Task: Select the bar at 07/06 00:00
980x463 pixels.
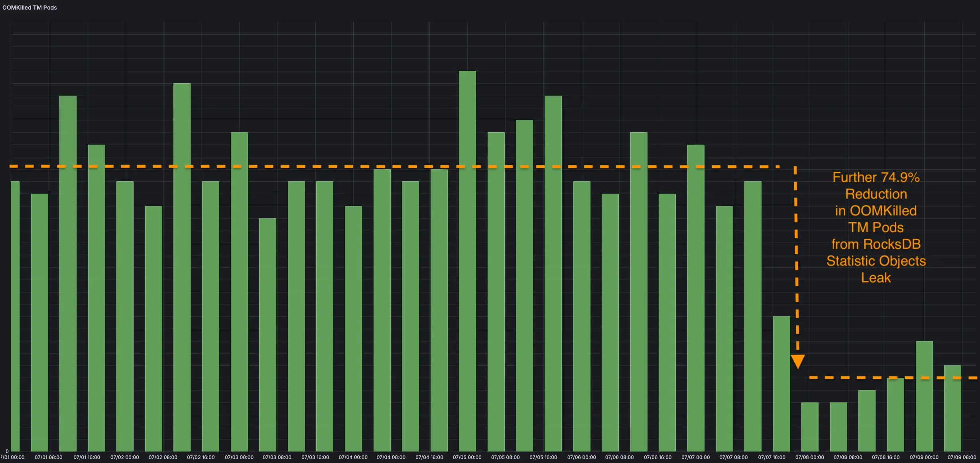Action: click(582, 316)
